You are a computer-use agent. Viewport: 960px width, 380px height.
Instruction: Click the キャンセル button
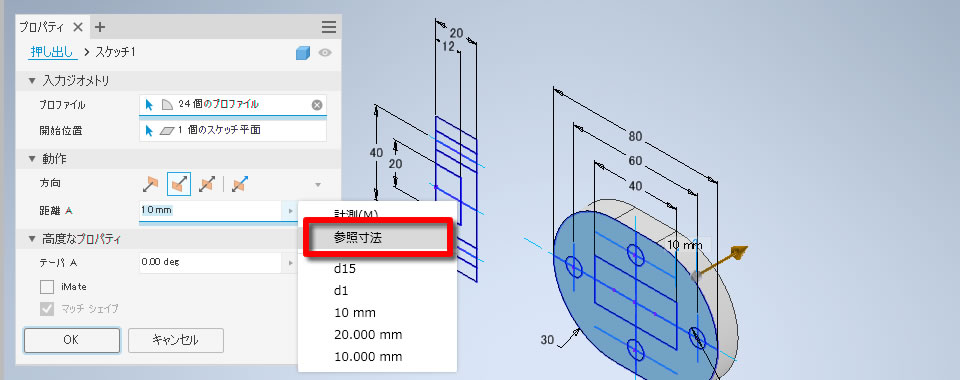pos(176,340)
